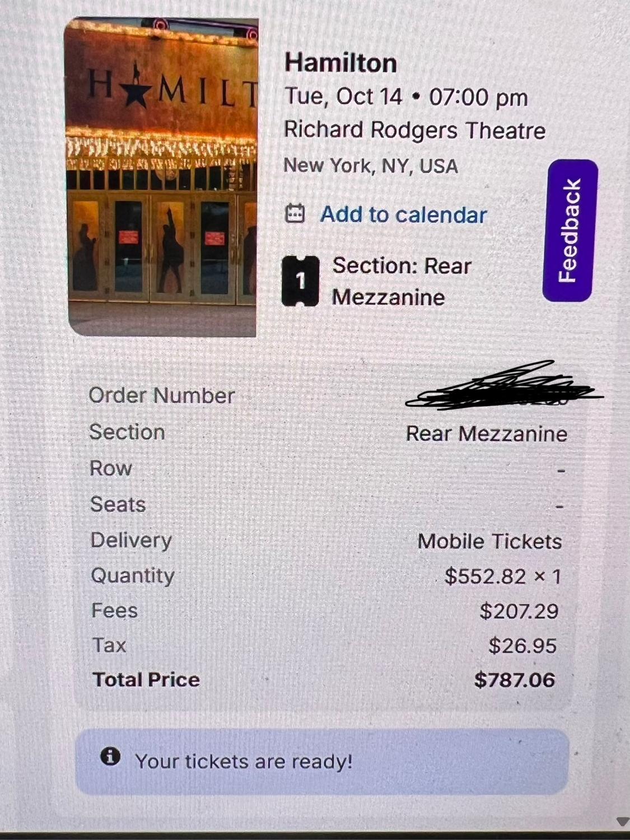This screenshot has width=630, height=840.
Task: Click the scroll down arrow at bottom right
Action: click(623, 822)
